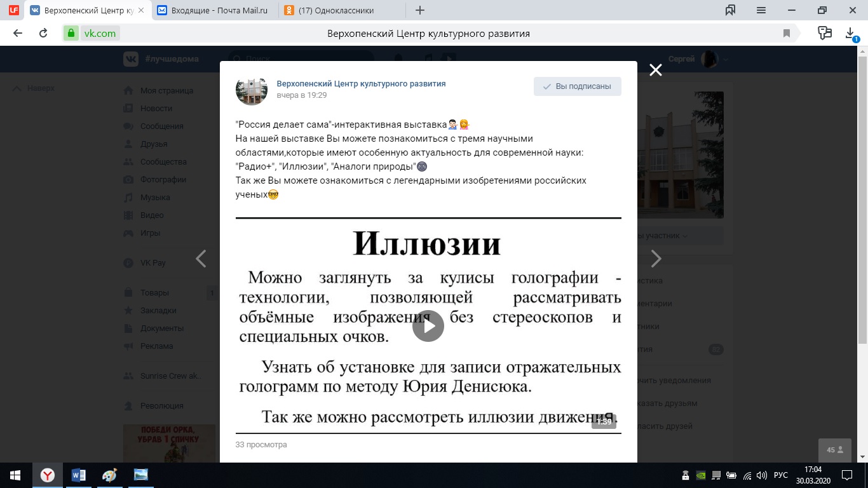The width and height of the screenshot is (868, 488).
Task: Open the browser feedback chat icon
Action: [825, 33]
